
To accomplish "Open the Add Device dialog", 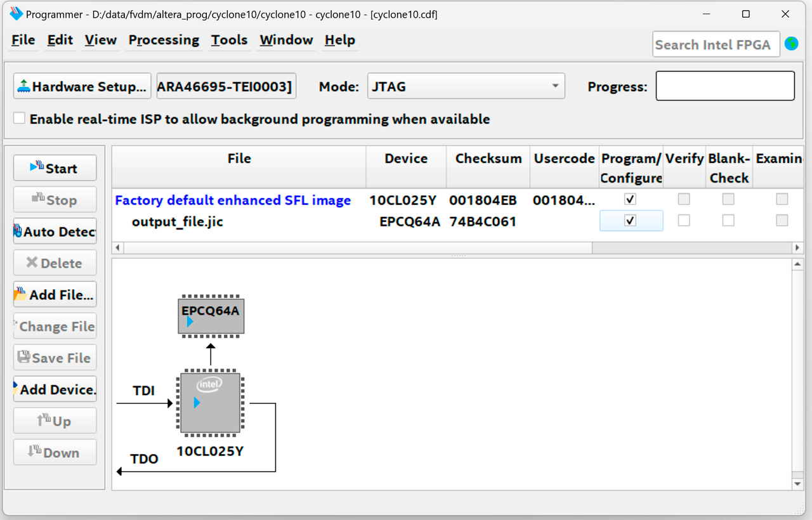I will [x=55, y=389].
